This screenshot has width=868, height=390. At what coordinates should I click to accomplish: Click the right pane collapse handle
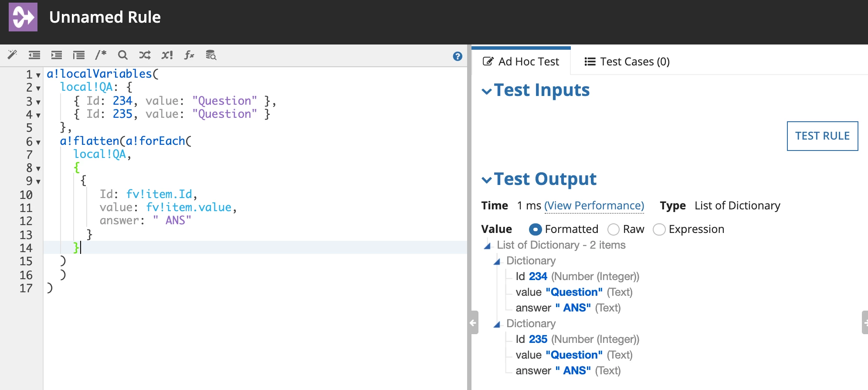coord(865,323)
